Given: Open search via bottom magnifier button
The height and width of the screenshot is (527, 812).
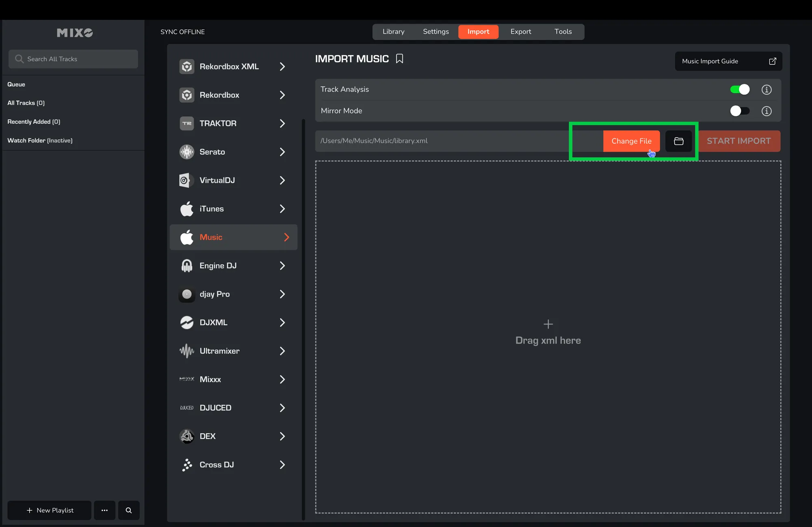Looking at the screenshot, I should [x=129, y=510].
